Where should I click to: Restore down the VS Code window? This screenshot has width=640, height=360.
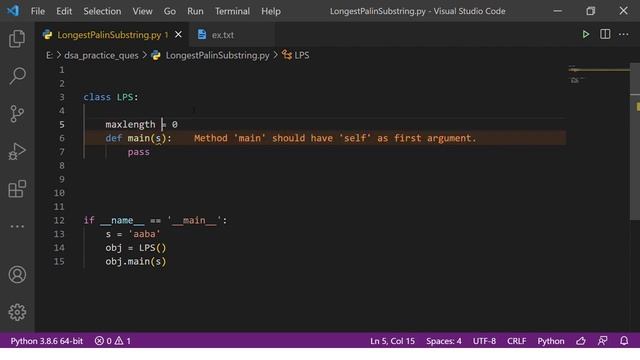[590, 11]
